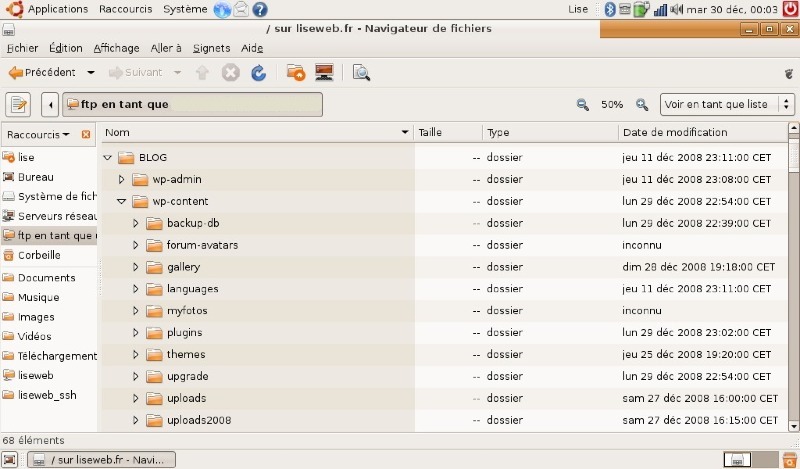Click the Reload button in the toolbar
This screenshot has height=469, width=800.
(258, 73)
